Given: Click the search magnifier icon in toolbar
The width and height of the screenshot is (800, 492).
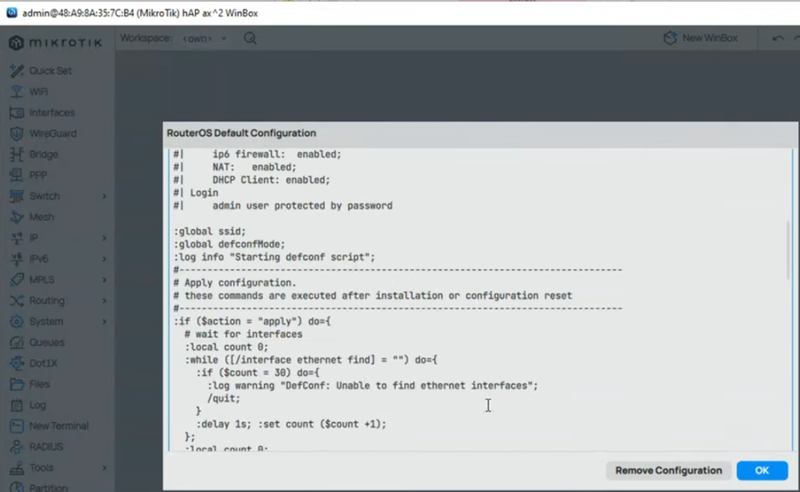Looking at the screenshot, I should 250,38.
